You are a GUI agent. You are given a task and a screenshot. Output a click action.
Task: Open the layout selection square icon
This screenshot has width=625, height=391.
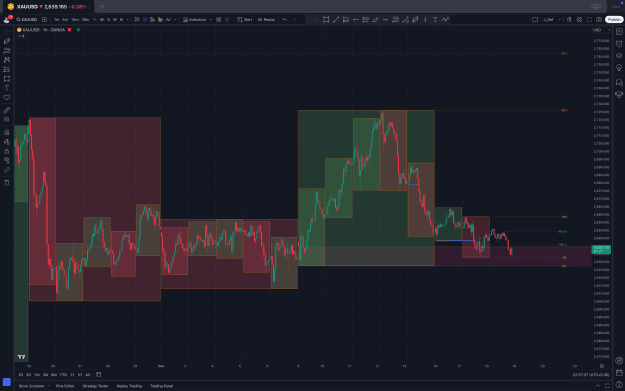pyautogui.click(x=535, y=20)
